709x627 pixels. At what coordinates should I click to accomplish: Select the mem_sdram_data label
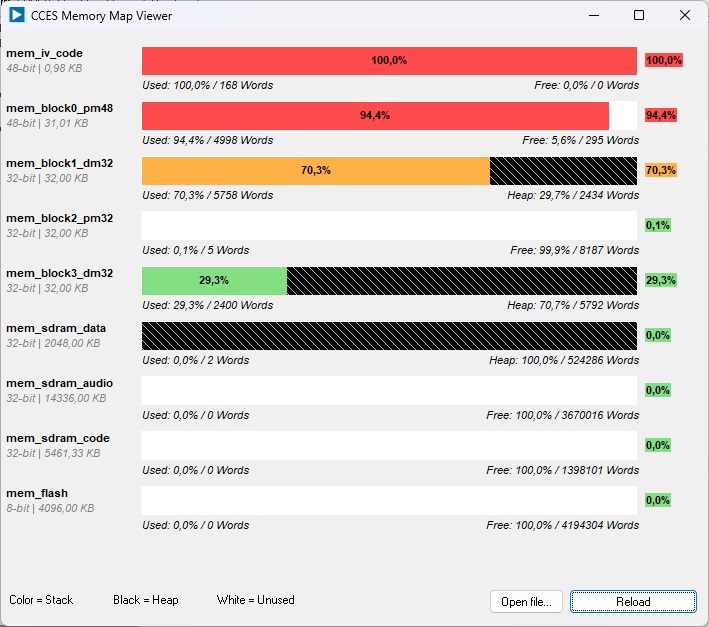56,328
